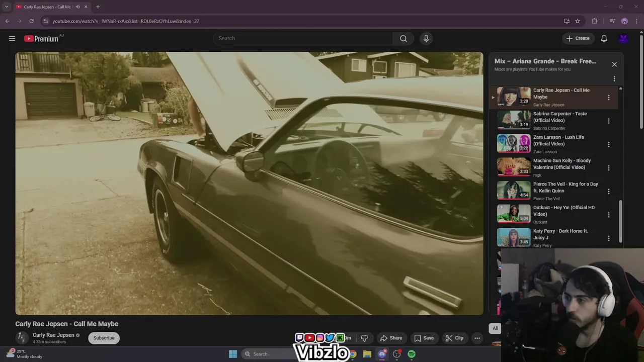This screenshot has height=362, width=644.
Task: Open options for Call Me Maybe playlist item
Action: coord(608,98)
